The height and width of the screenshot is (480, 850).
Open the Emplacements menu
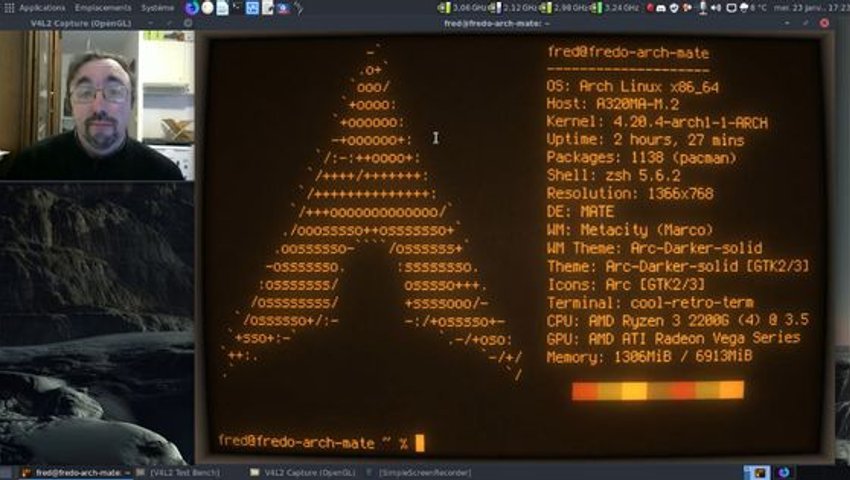tap(103, 8)
